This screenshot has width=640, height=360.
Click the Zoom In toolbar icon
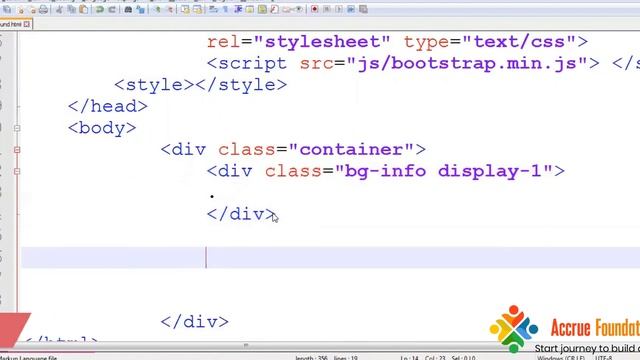click(158, 9)
